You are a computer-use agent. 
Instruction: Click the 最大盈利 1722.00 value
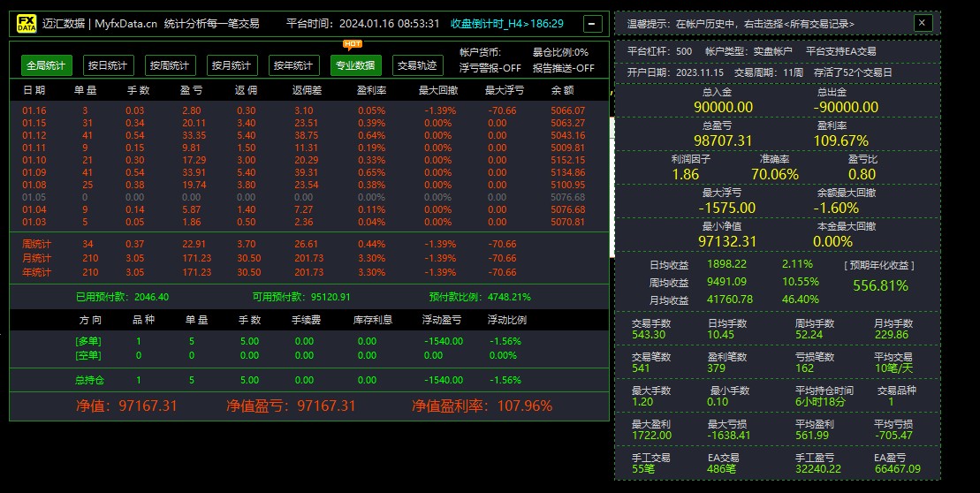point(651,436)
